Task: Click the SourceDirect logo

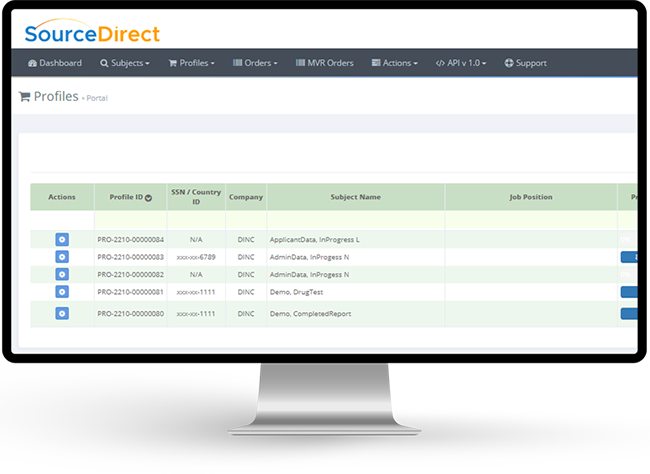Action: (92, 32)
